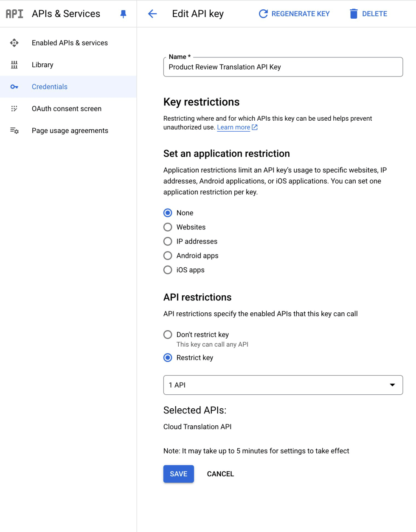Click the Page usage agreements icon
This screenshot has width=416, height=532.
click(x=14, y=130)
